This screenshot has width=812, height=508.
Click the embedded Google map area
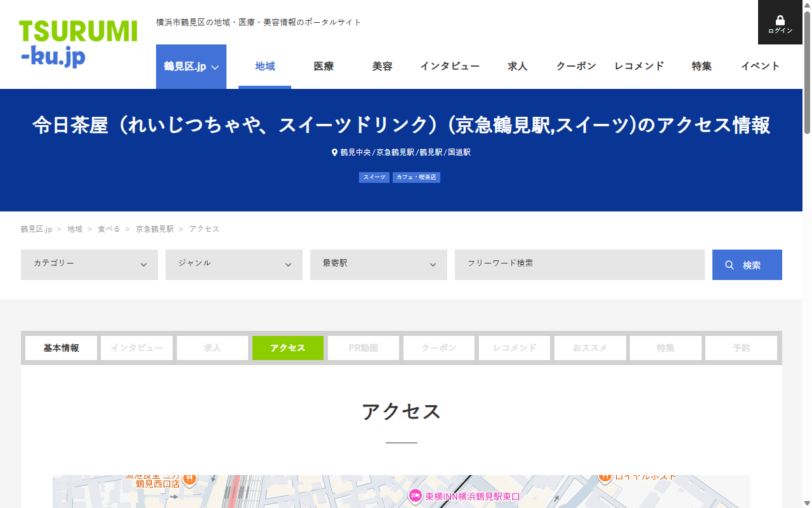pyautogui.click(x=402, y=491)
